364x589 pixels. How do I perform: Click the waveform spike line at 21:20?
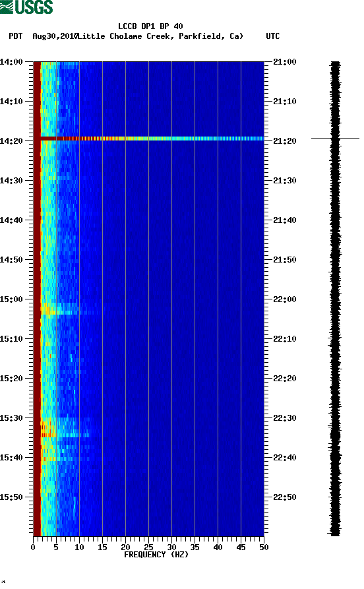click(x=335, y=139)
